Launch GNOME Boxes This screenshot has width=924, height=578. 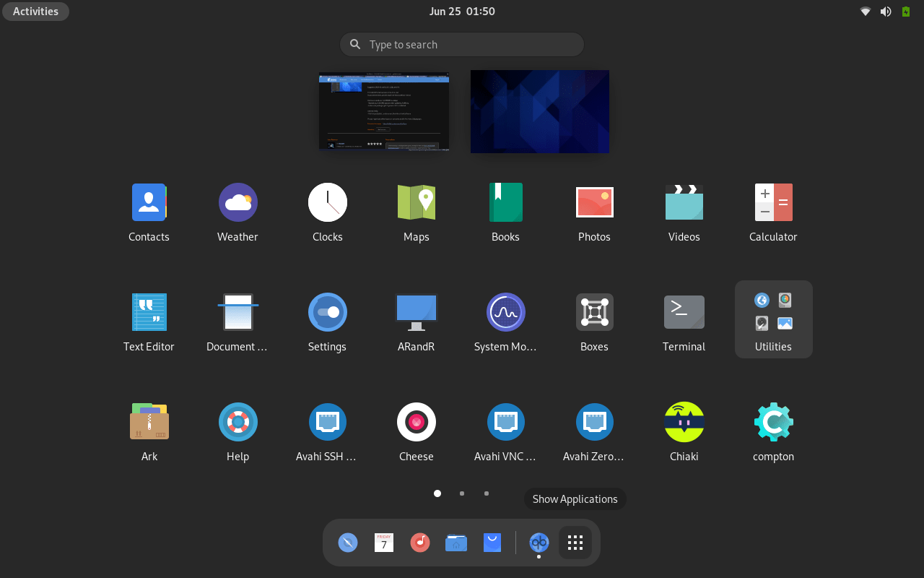point(594,311)
